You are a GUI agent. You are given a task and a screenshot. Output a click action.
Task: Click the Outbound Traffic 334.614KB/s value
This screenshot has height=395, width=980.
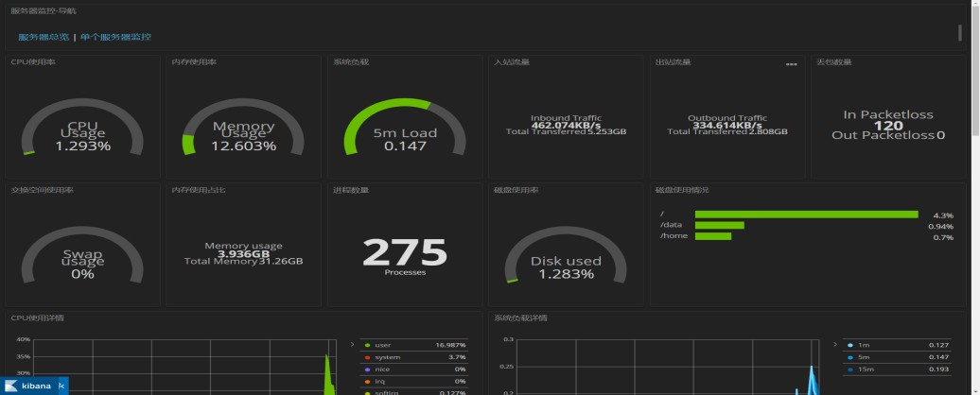(726, 125)
